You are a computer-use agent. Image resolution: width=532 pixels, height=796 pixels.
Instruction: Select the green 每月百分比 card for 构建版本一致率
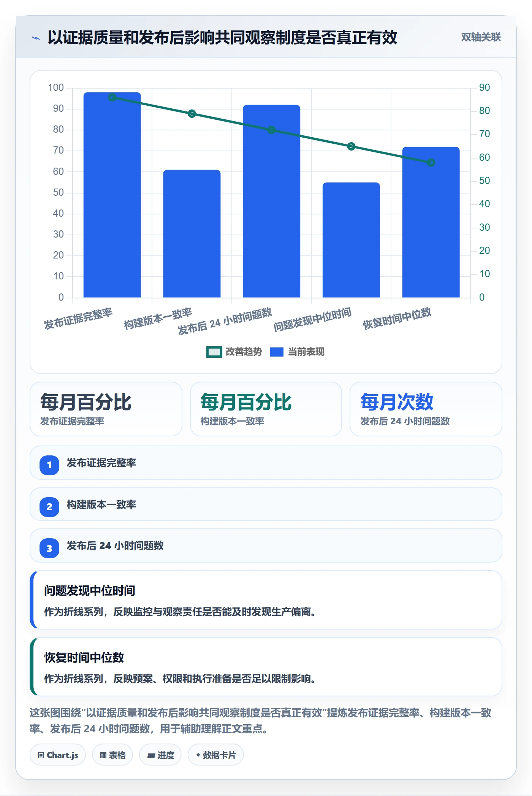266,409
